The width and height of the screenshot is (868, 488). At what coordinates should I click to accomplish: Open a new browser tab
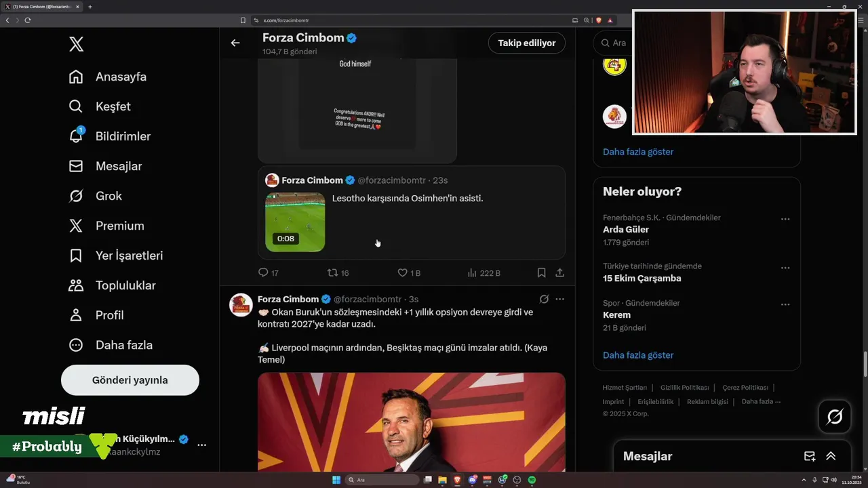[x=90, y=7]
